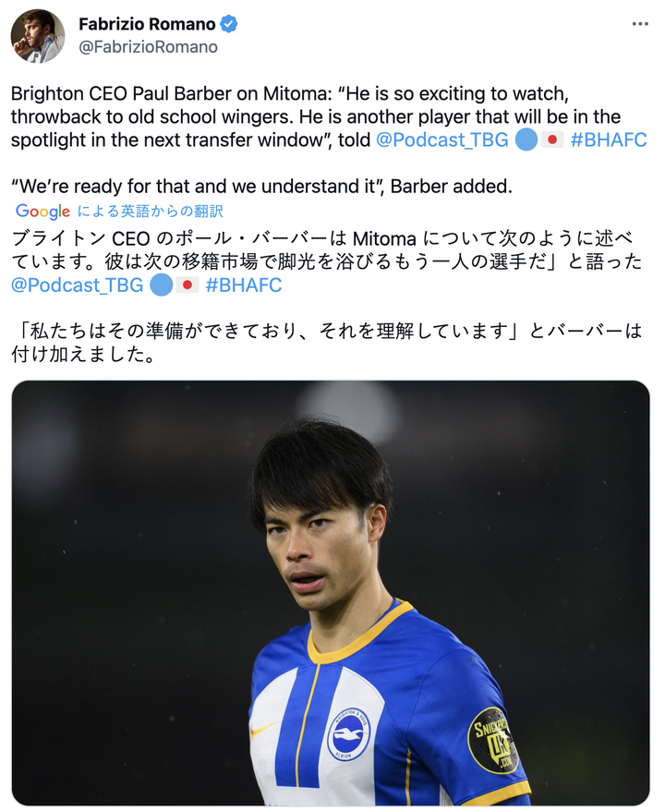Open the attached photo of Mitoma

(x=331, y=593)
